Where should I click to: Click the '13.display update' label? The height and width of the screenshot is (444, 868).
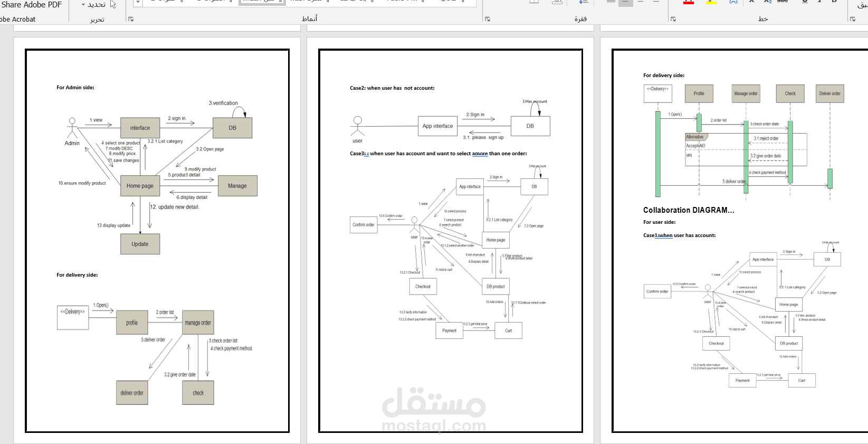113,225
